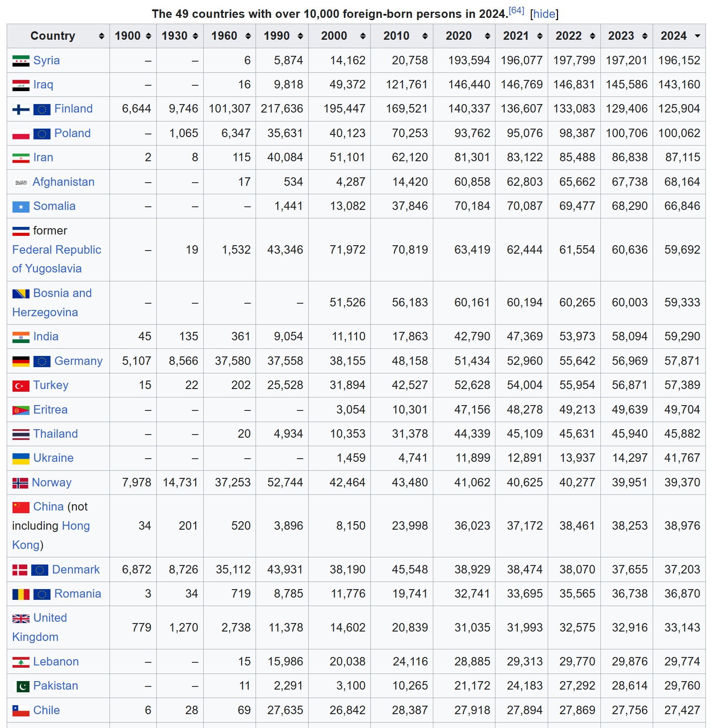Sort table by 2022 column

[574, 36]
